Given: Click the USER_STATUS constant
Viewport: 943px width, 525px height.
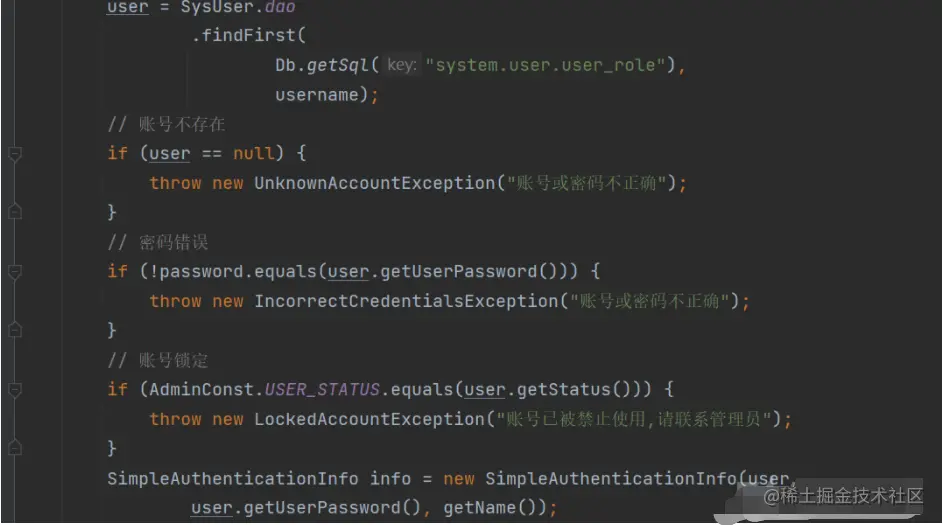Looking at the screenshot, I should 322,390.
